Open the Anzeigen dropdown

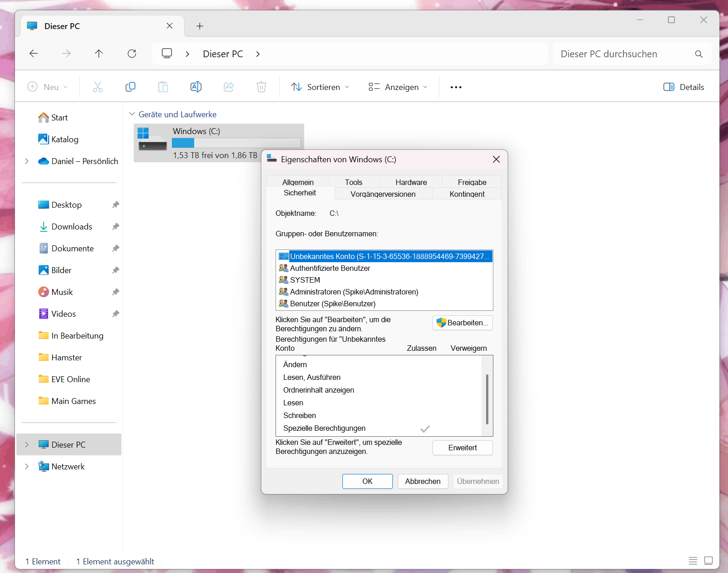tap(398, 87)
